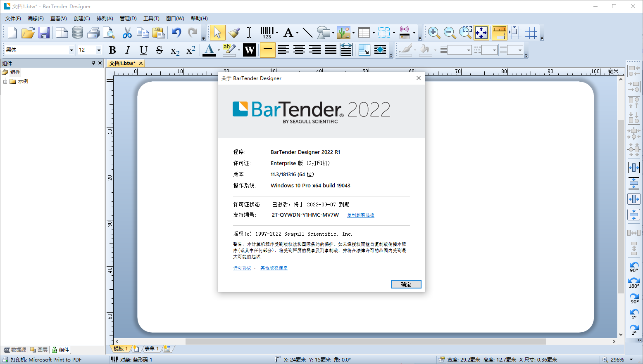Align text left

click(x=283, y=50)
